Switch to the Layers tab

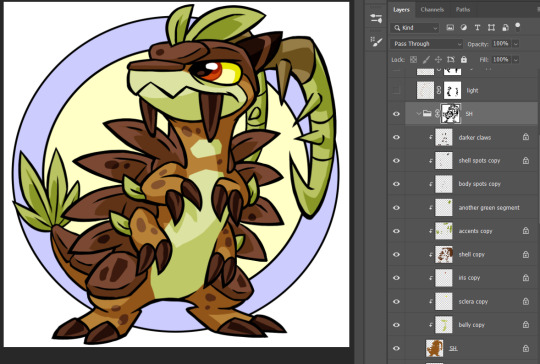tap(401, 10)
